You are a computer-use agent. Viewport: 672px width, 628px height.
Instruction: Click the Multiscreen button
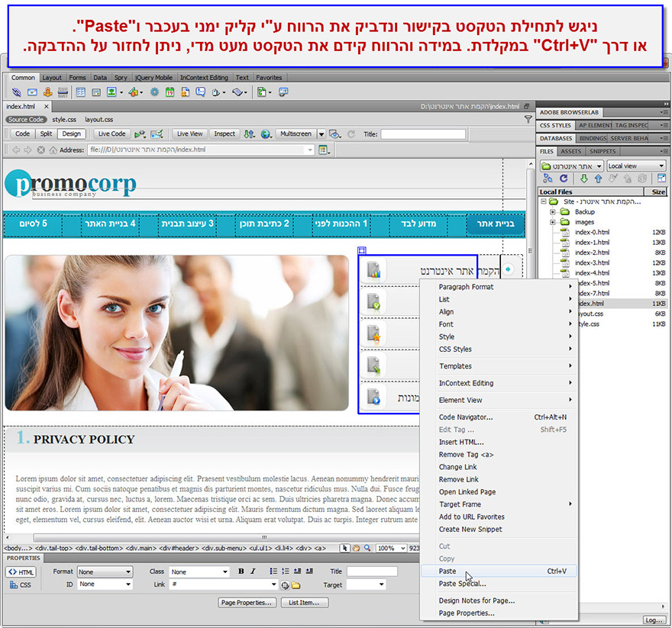coord(296,134)
